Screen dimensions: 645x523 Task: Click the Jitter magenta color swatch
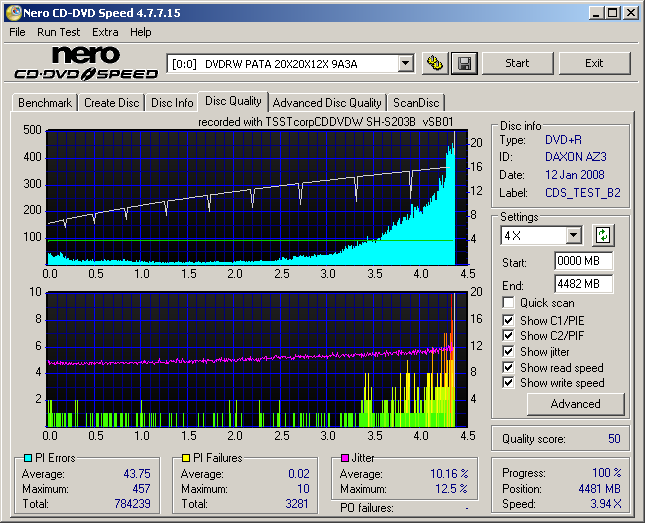[x=345, y=458]
